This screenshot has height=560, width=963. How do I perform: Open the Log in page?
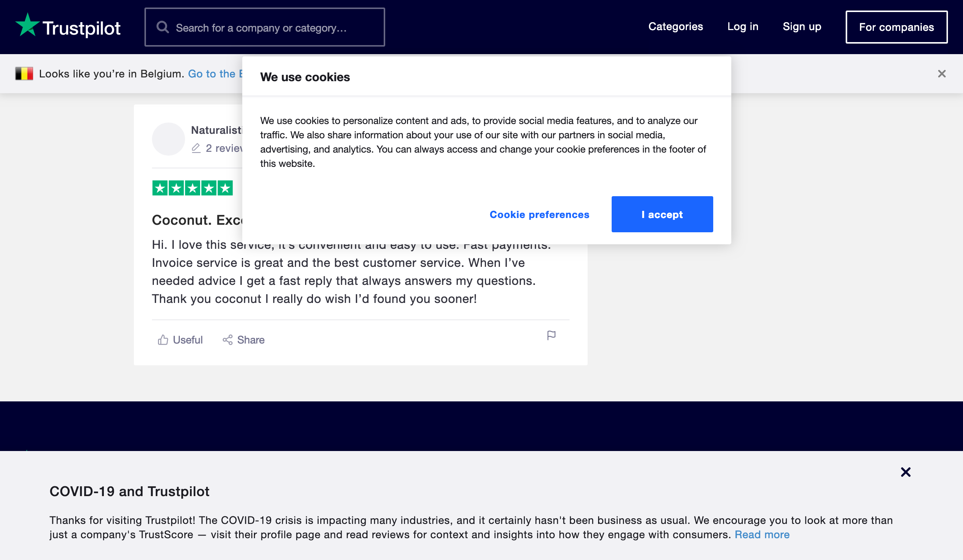pyautogui.click(x=743, y=27)
